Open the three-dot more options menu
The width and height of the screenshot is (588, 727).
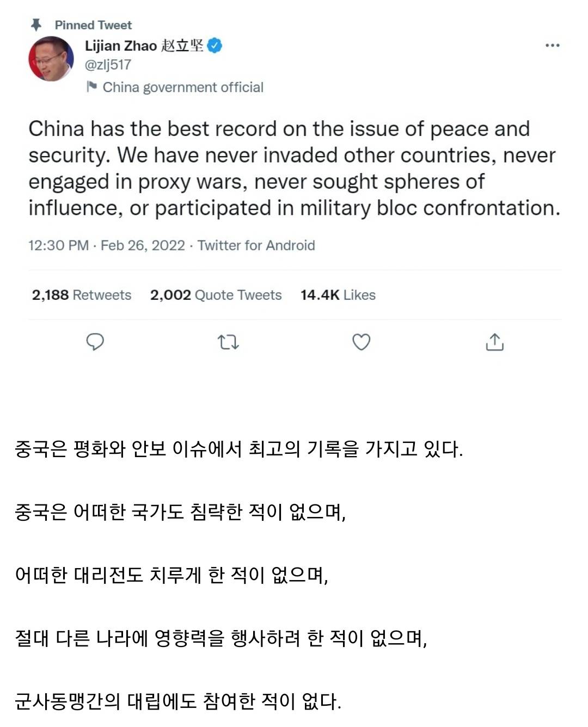(552, 46)
